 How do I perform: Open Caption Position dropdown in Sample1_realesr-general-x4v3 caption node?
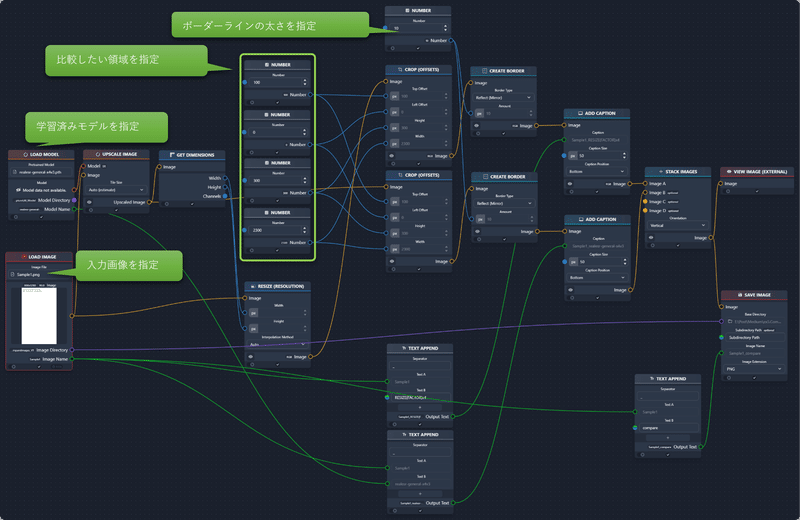597,278
